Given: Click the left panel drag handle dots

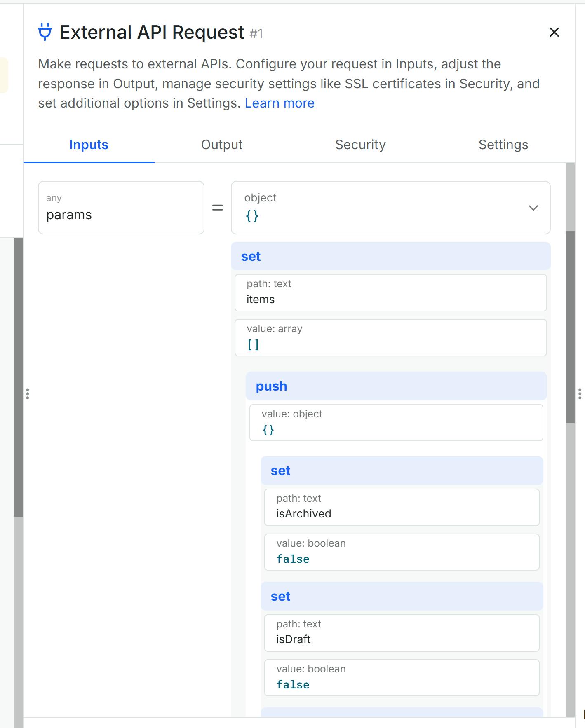Looking at the screenshot, I should click(x=28, y=394).
